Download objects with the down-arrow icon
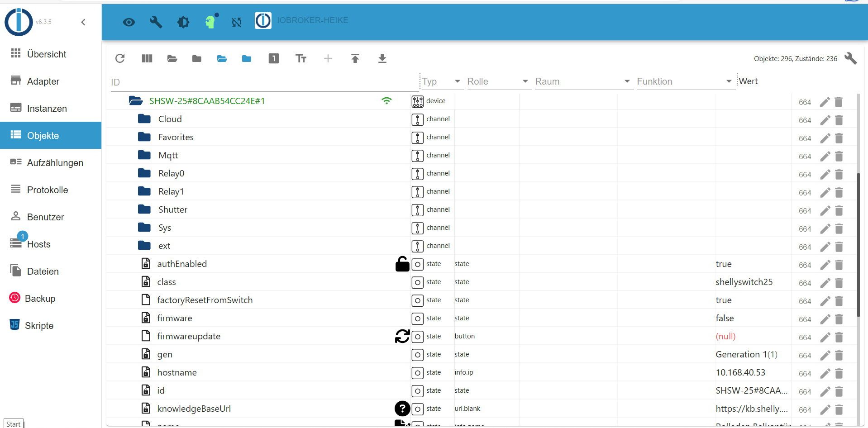868x428 pixels. pos(382,58)
